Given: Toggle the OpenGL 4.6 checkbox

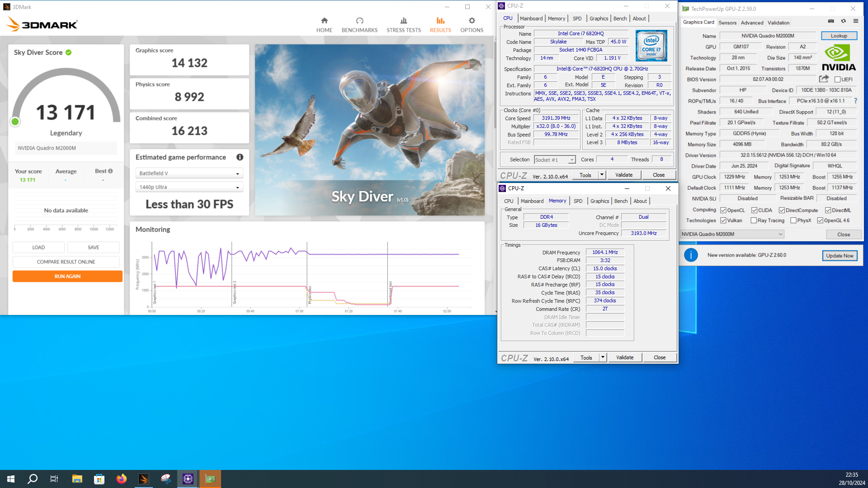Looking at the screenshot, I should point(820,221).
